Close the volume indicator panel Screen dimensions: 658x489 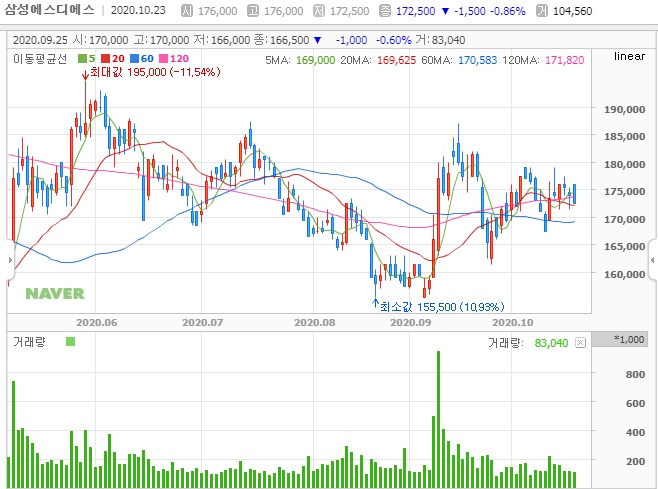(580, 343)
